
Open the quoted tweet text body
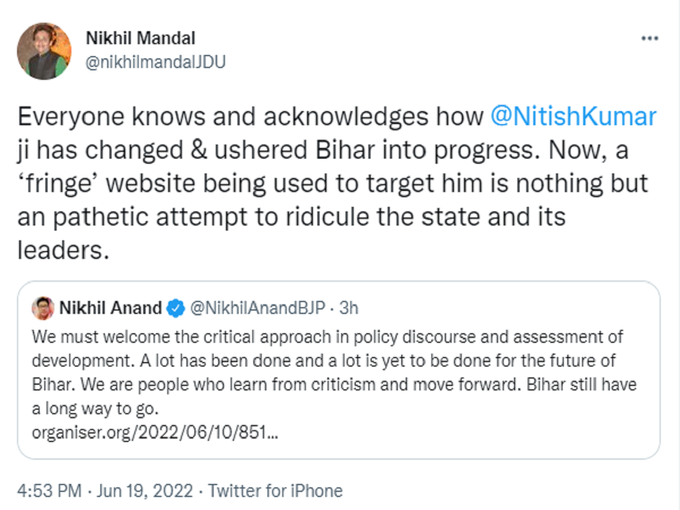[x=334, y=373]
